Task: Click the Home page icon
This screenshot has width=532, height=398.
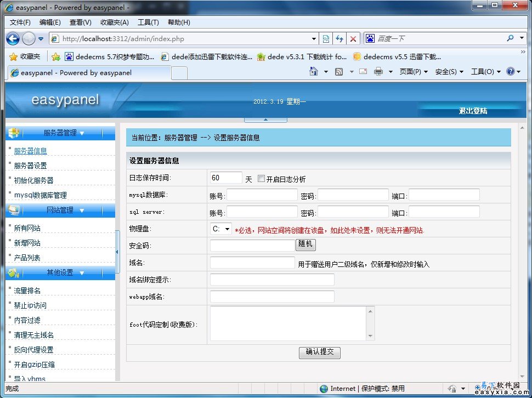Action: pos(314,71)
